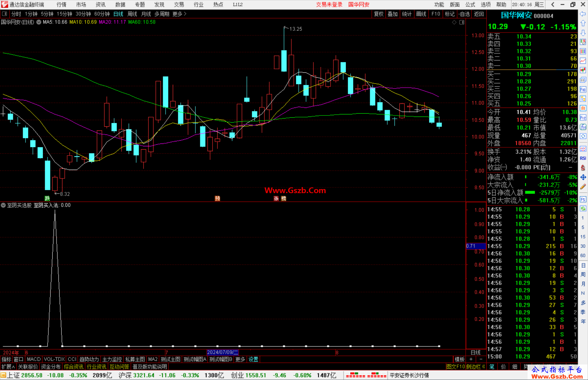This screenshot has height=380, width=588.
Task: Switch to the 周线 period tab
Action: coord(132,14)
